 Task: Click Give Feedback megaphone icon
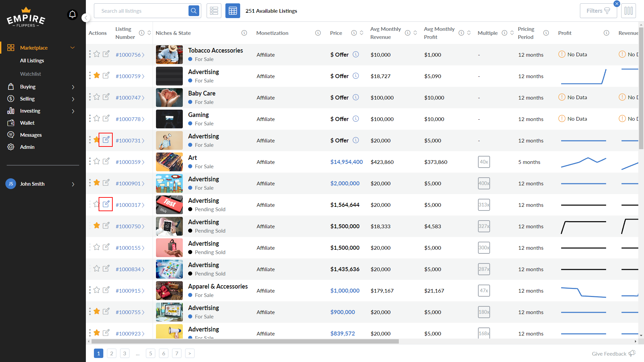click(x=632, y=353)
